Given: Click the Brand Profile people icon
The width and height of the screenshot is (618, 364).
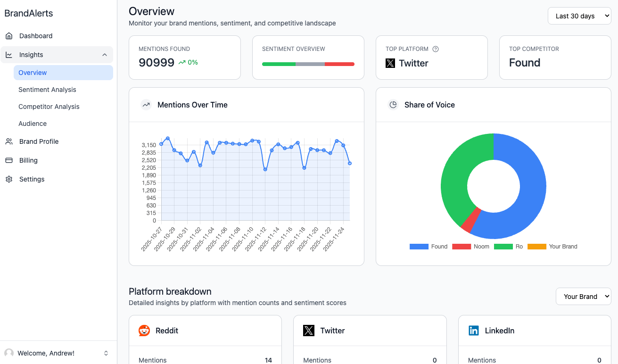Looking at the screenshot, I should click(x=9, y=141).
